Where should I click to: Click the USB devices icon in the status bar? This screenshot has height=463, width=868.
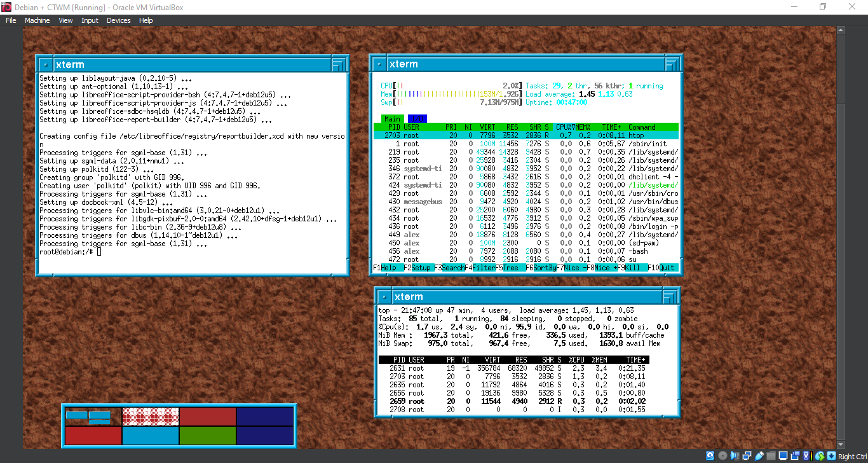(x=759, y=456)
